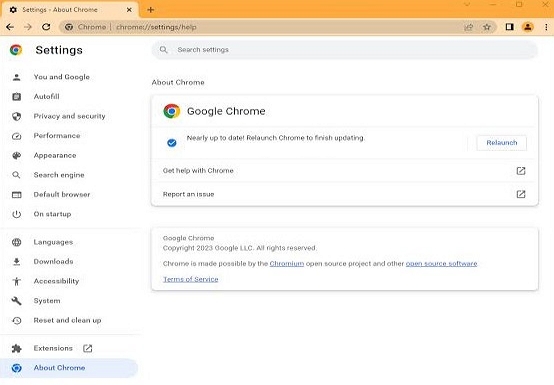The height and width of the screenshot is (385, 554).
Task: Reload the page with the refresh icon
Action: pos(46,27)
